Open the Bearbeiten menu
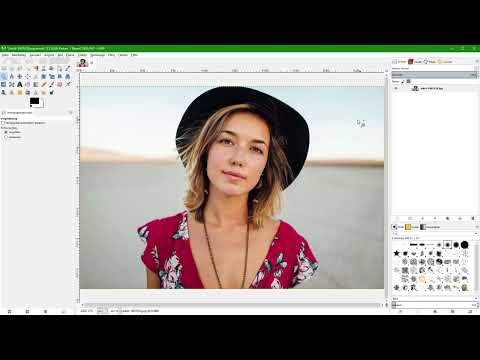 (19, 55)
